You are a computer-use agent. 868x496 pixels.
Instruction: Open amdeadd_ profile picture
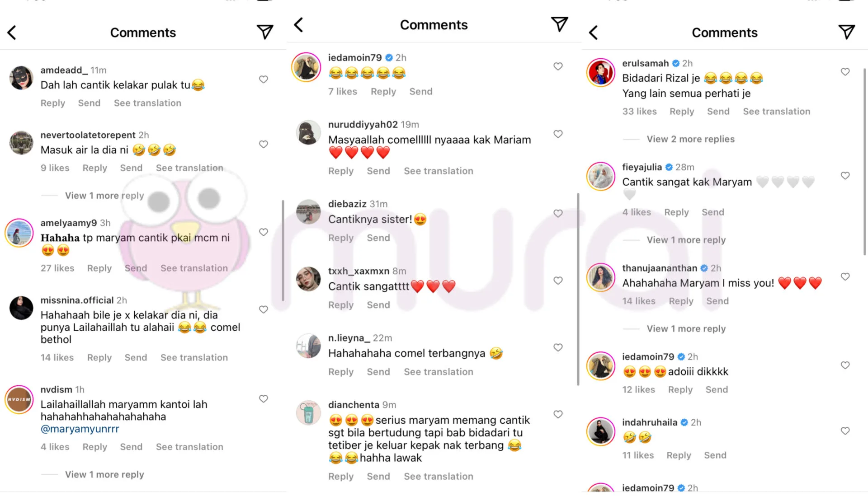tap(21, 78)
